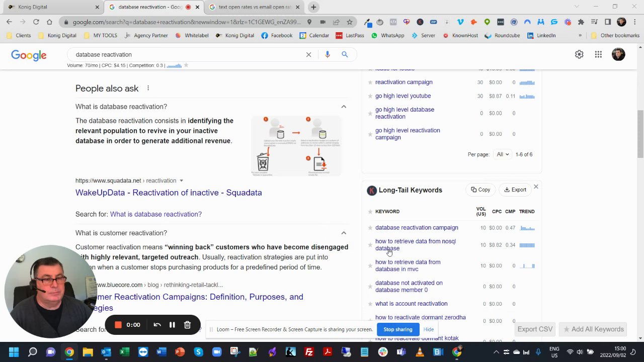Star 'how to retrieve data from nosql database'
Image resolution: width=644 pixels, height=362 pixels.
(x=370, y=245)
